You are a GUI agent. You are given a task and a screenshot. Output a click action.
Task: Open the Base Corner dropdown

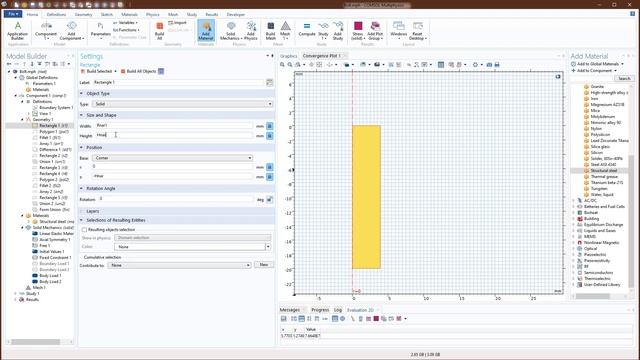coord(172,158)
